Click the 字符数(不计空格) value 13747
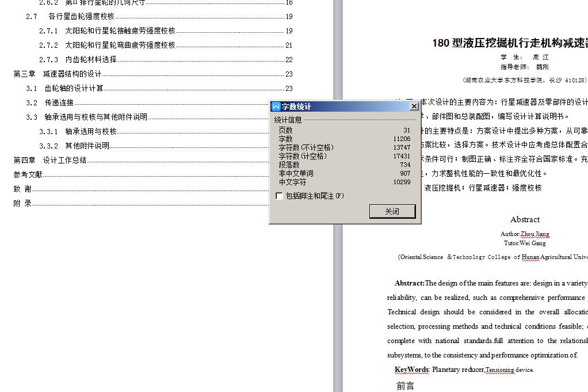The height and width of the screenshot is (392, 588). 402,147
